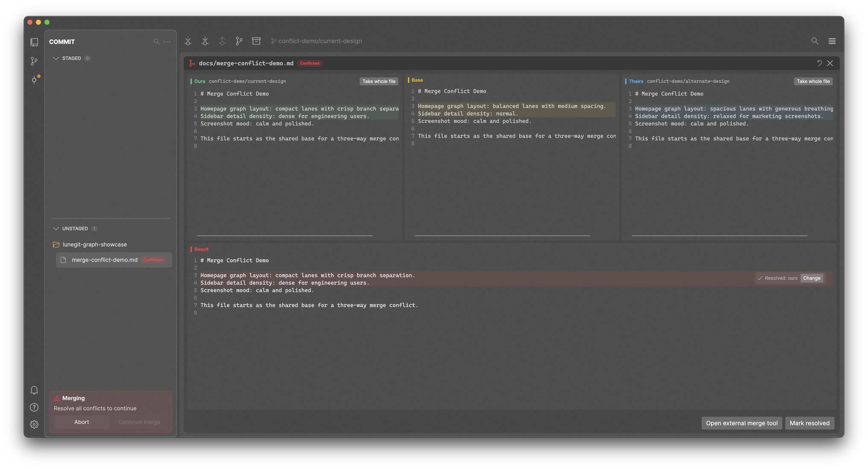
Task: Click the stash archive toolbar icon
Action: point(256,41)
